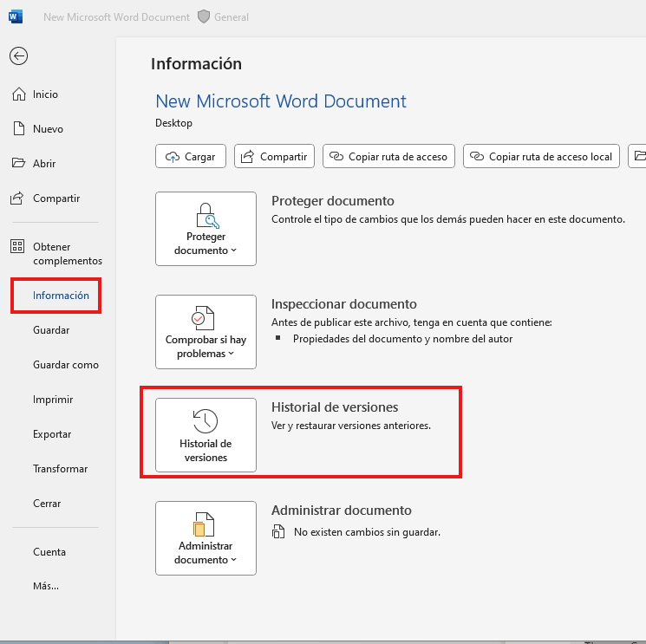Click the share arrow icon on Compartir button
Screen dimensions: 646x644
[x=247, y=157]
